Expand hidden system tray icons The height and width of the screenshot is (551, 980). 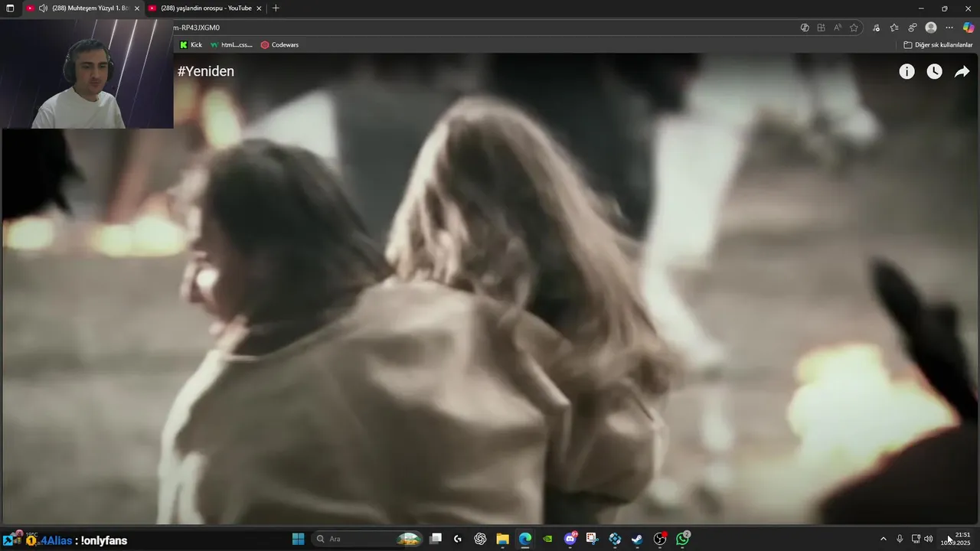(x=883, y=539)
